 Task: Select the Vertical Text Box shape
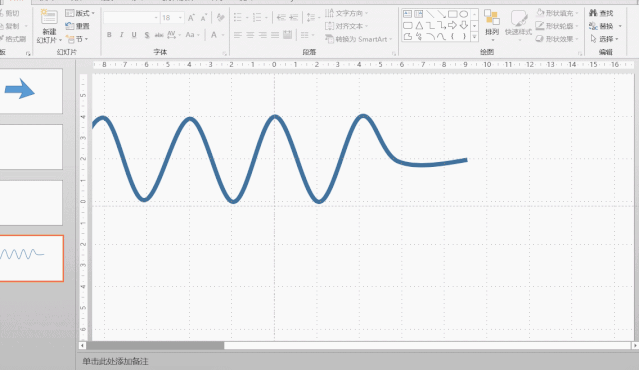[419, 14]
